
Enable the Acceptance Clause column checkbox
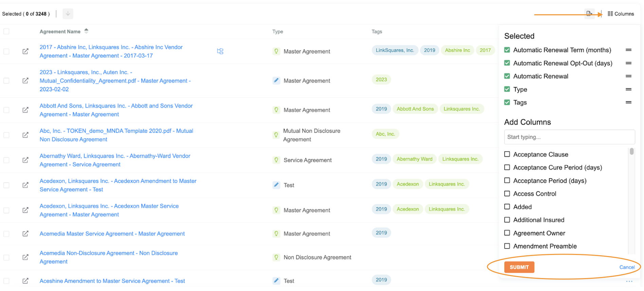(507, 154)
